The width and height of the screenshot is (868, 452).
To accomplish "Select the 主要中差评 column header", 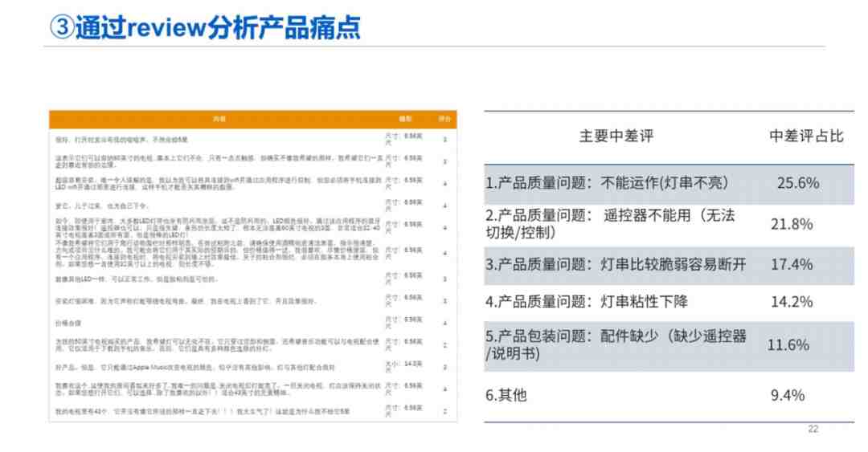I will (616, 136).
